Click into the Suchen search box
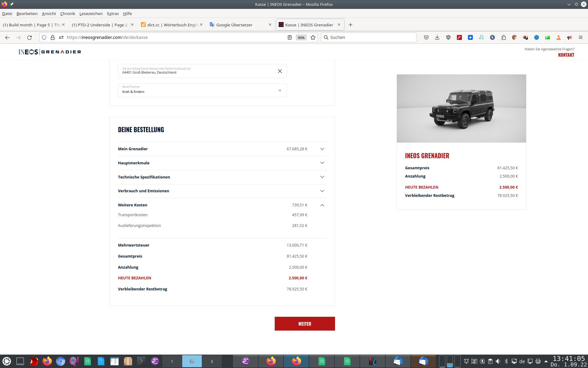588x368 pixels. 369,37
